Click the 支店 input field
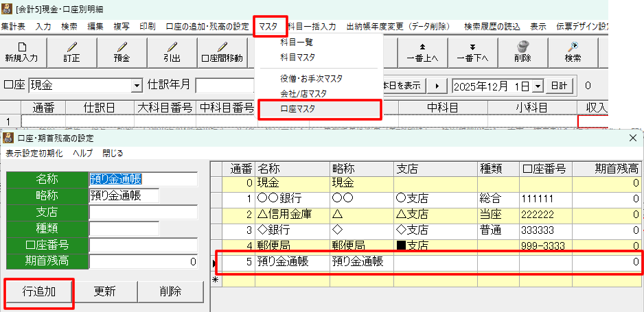This screenshot has height=312, width=644. point(143,212)
